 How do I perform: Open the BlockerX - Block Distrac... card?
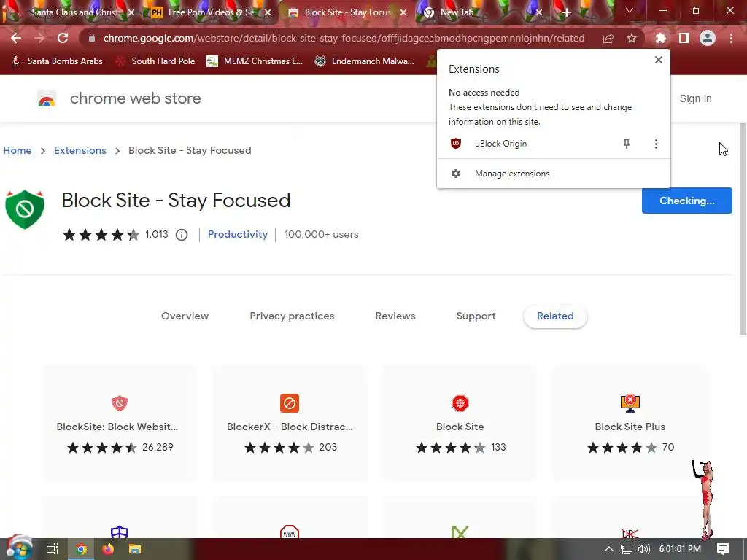pyautogui.click(x=290, y=423)
